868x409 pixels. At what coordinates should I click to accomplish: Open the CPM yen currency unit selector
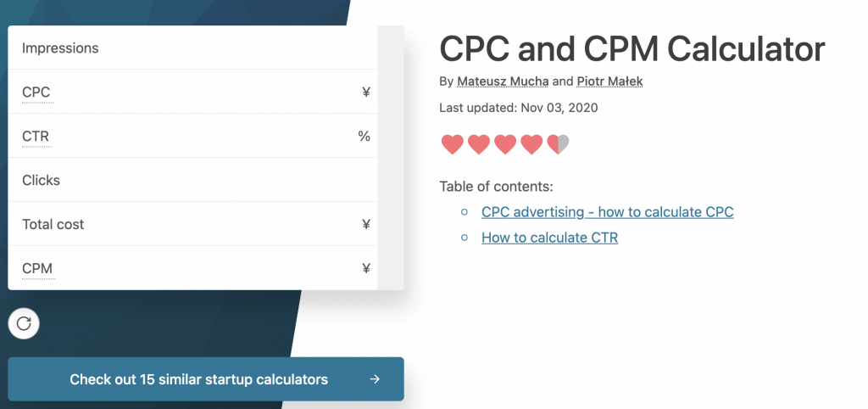coord(365,268)
